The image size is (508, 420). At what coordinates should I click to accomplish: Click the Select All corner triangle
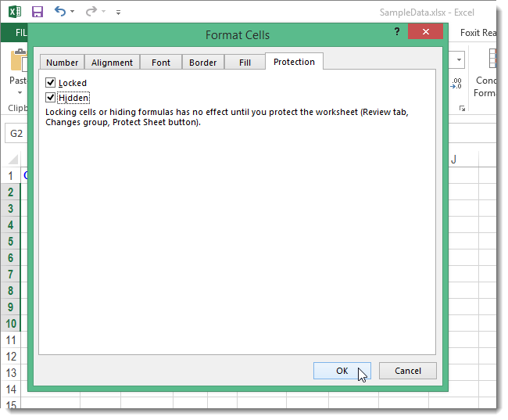13,160
